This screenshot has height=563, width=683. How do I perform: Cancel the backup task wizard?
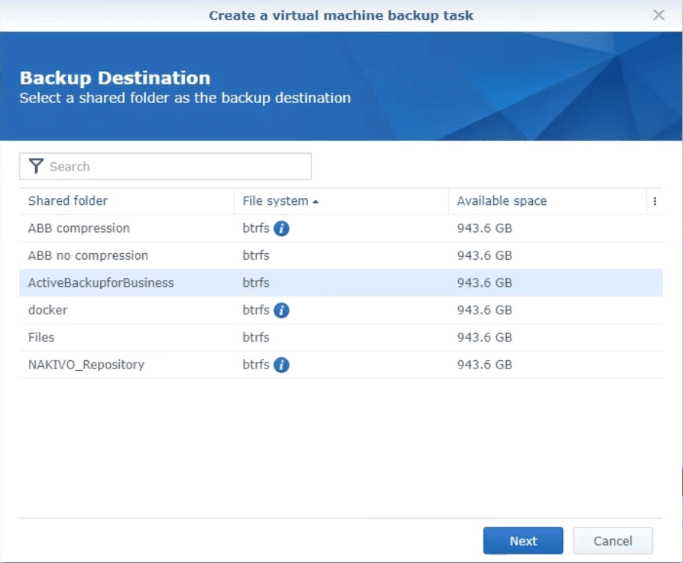(x=612, y=541)
